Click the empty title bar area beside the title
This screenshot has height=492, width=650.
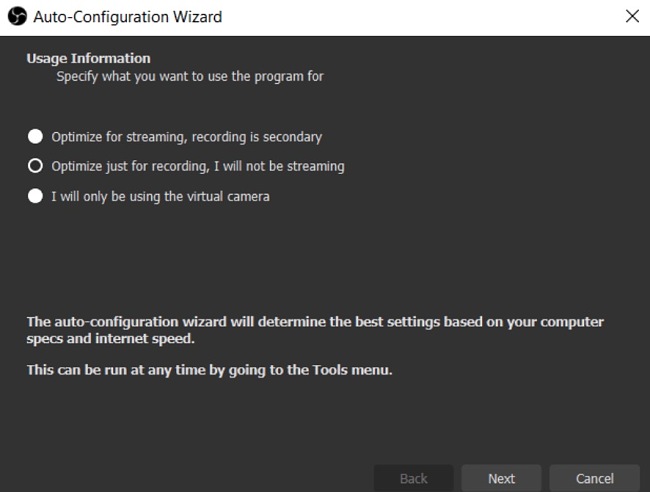pyautogui.click(x=421, y=17)
